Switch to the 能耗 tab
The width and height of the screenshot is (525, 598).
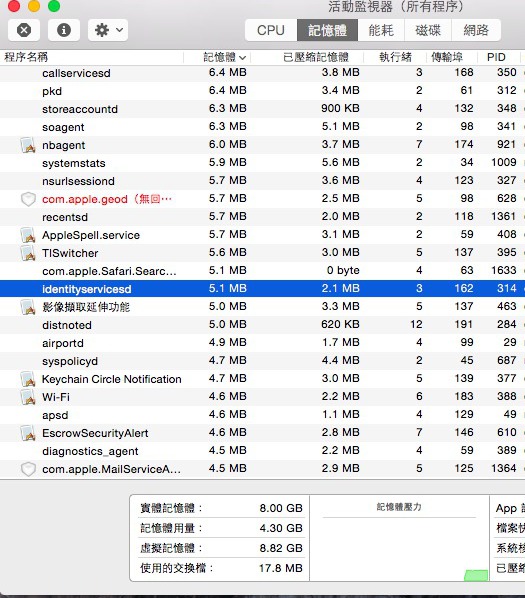coord(381,30)
